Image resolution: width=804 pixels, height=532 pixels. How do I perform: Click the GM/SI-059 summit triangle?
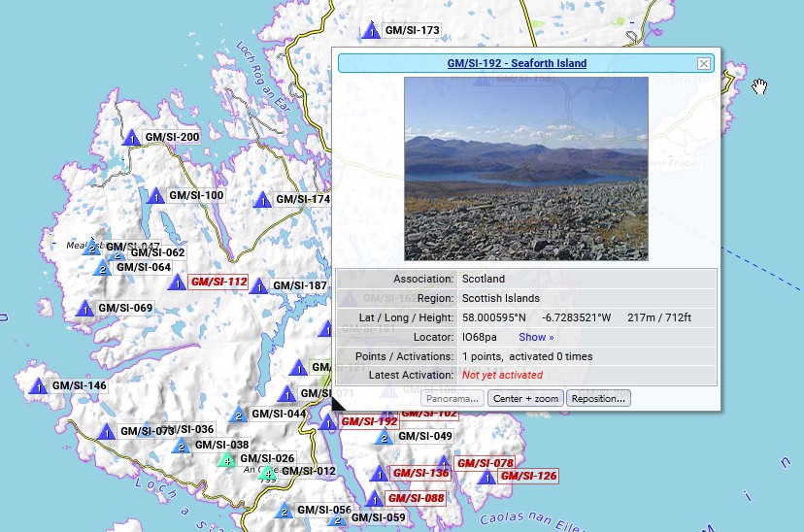pyautogui.click(x=337, y=519)
